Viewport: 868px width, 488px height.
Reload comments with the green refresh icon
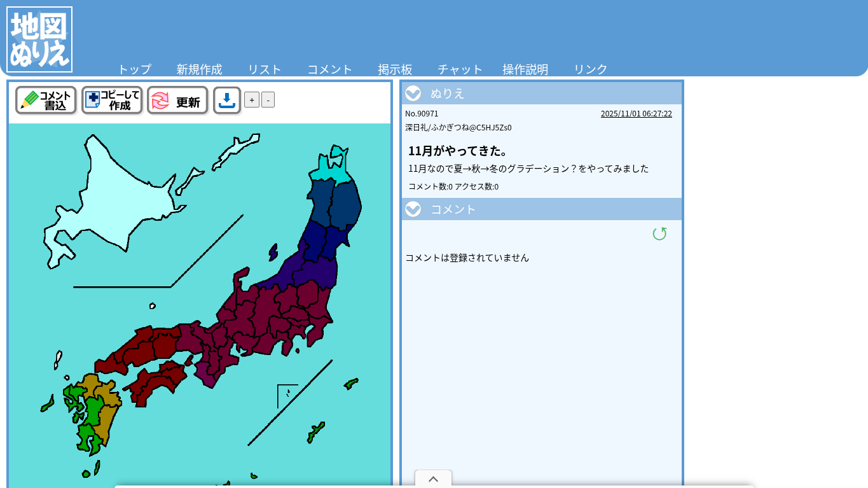(x=659, y=234)
